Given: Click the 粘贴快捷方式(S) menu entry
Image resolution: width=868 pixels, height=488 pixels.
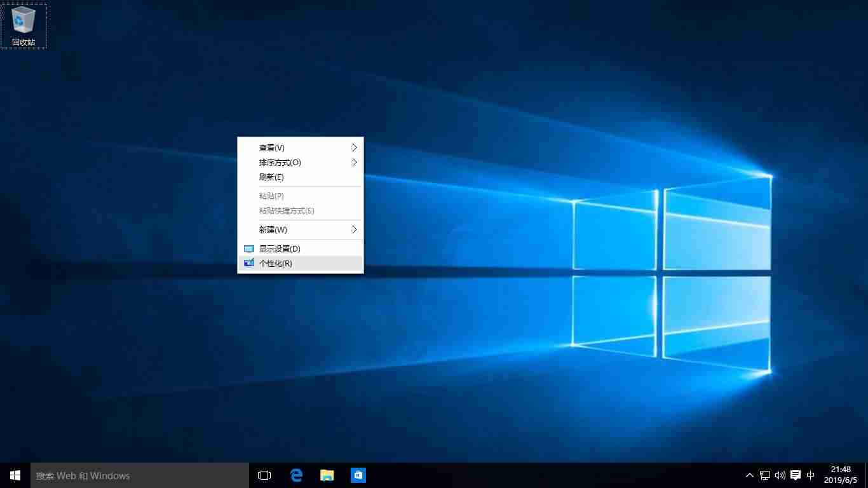Looking at the screenshot, I should [x=300, y=210].
